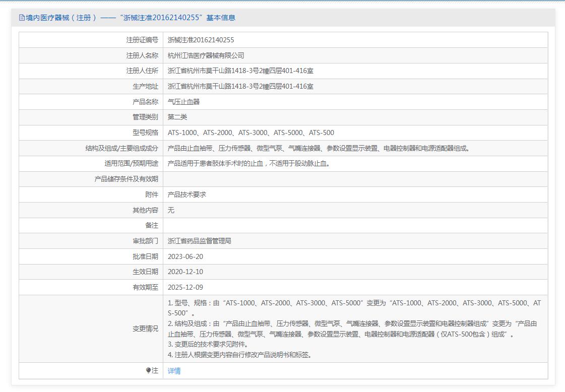Click the 变更情况 row label
Viewport: 565px width, 392px height.
[145, 329]
